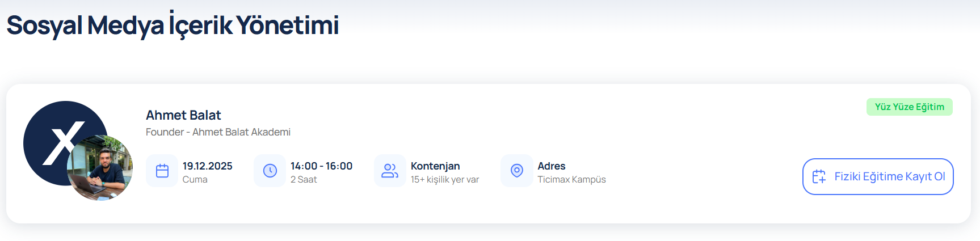The image size is (980, 241).
Task: Click the 15+ kişilik yer var text
Action: click(445, 180)
